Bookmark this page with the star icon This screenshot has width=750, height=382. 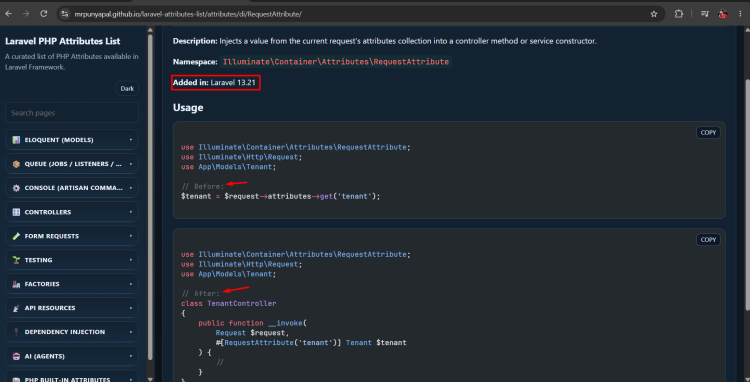click(x=654, y=14)
